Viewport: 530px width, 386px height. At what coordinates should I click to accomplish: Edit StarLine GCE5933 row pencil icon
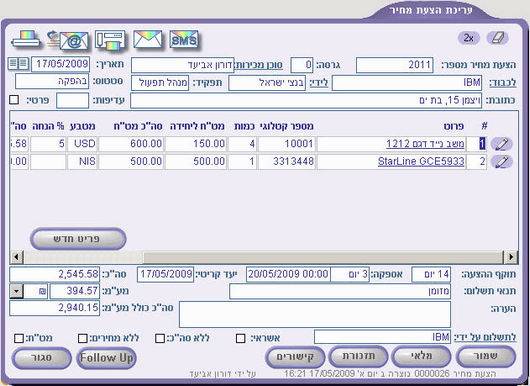(x=502, y=162)
